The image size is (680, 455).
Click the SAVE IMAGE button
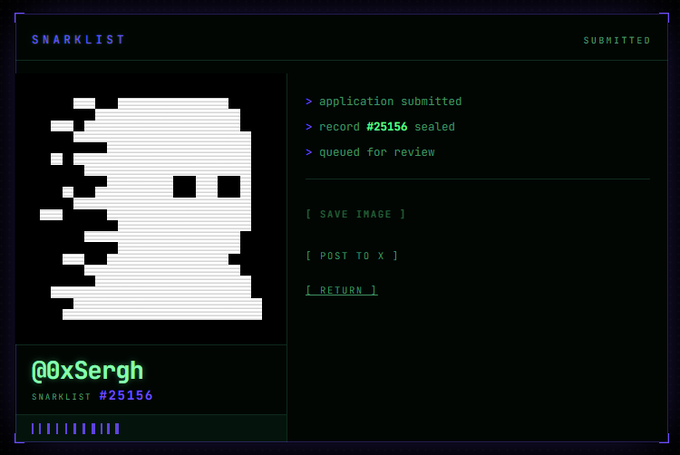[x=355, y=214]
